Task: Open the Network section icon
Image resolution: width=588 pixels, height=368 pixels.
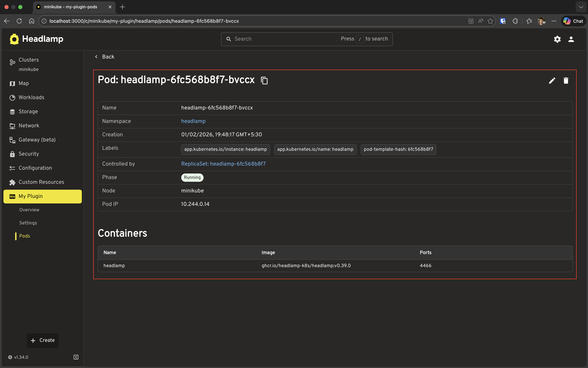Action: [12, 126]
